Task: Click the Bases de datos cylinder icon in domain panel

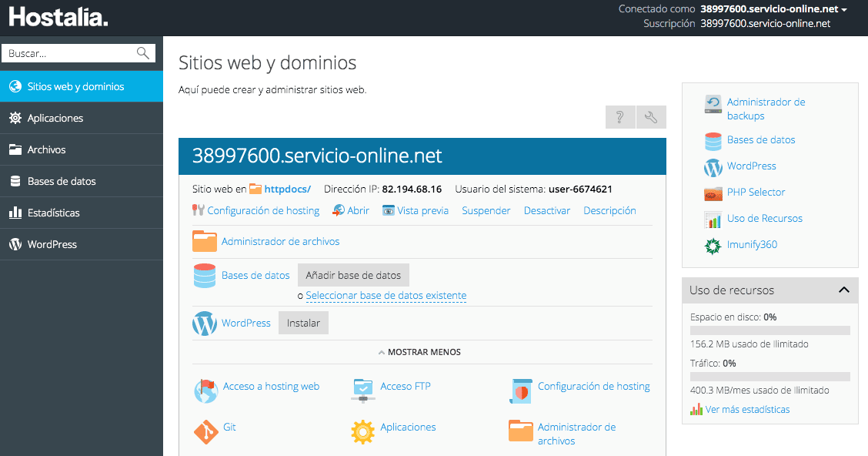Action: pos(204,276)
